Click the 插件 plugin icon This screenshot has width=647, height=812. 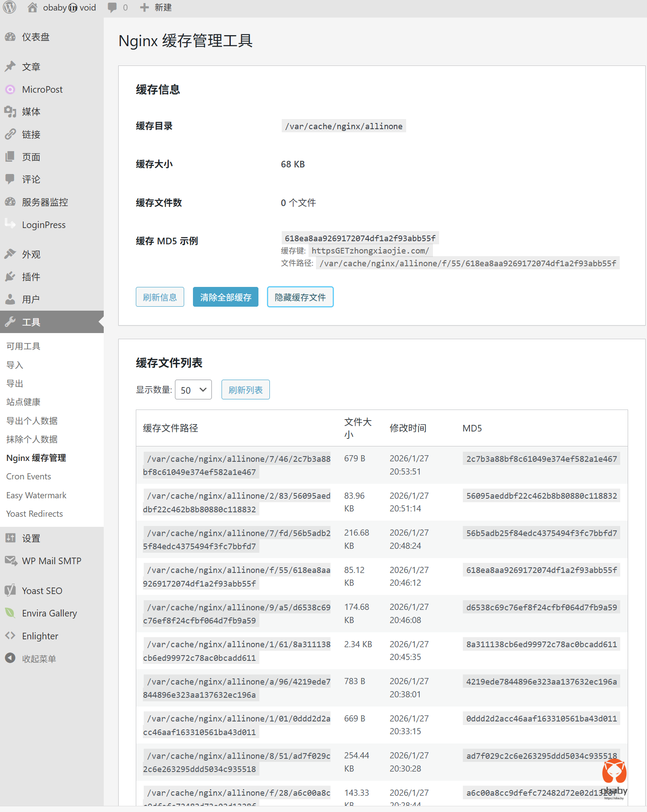(x=11, y=277)
